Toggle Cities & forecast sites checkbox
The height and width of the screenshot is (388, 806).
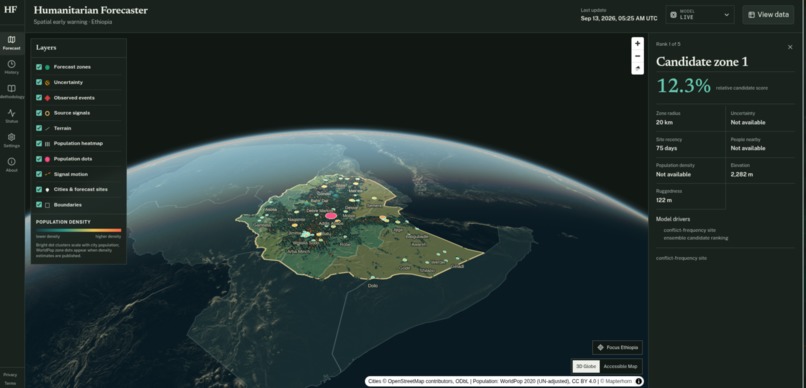pyautogui.click(x=39, y=190)
